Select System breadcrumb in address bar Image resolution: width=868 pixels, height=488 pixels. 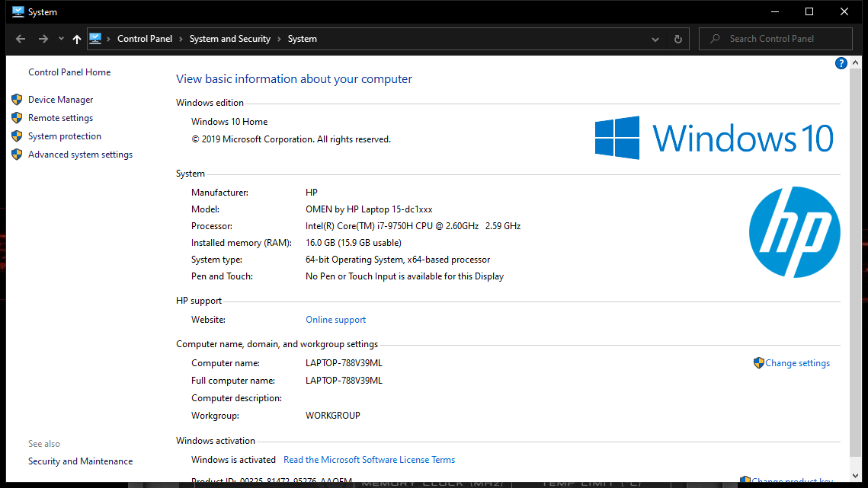pos(303,39)
